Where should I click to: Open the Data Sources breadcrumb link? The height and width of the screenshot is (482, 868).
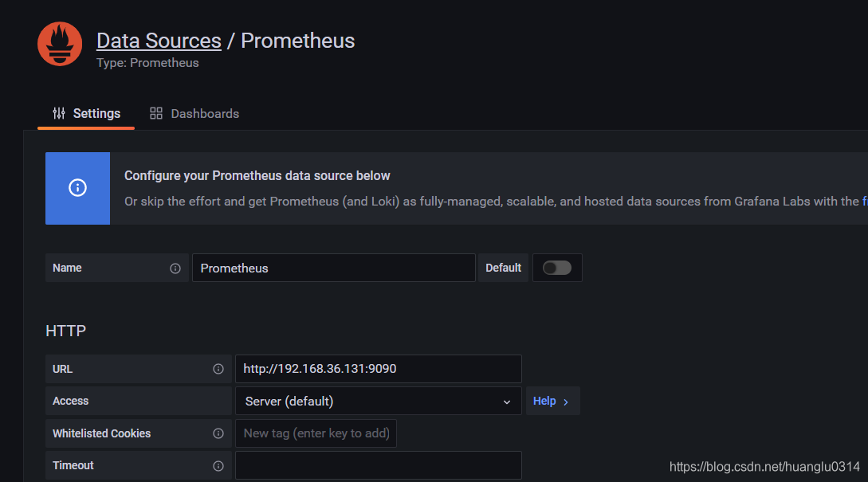click(x=159, y=41)
